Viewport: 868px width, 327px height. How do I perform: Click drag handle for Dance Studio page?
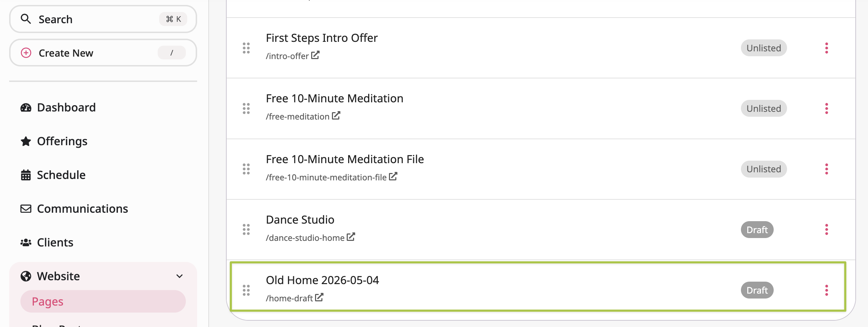tap(246, 230)
